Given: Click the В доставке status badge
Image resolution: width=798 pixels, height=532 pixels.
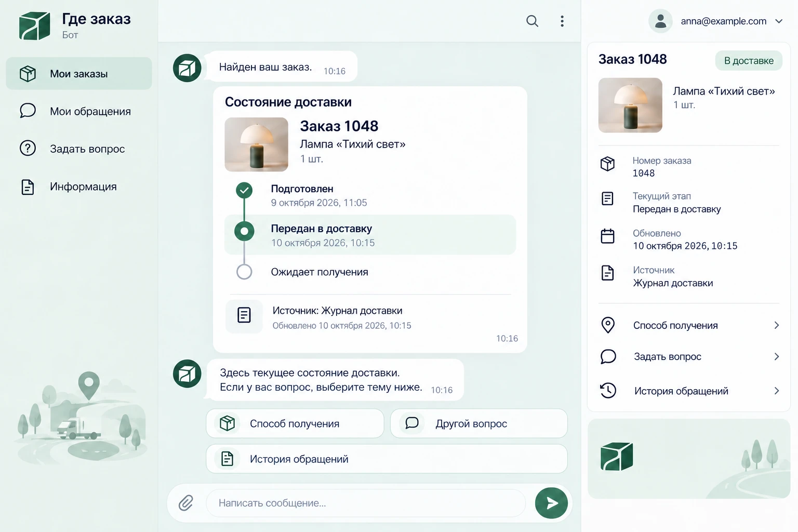Looking at the screenshot, I should [749, 61].
